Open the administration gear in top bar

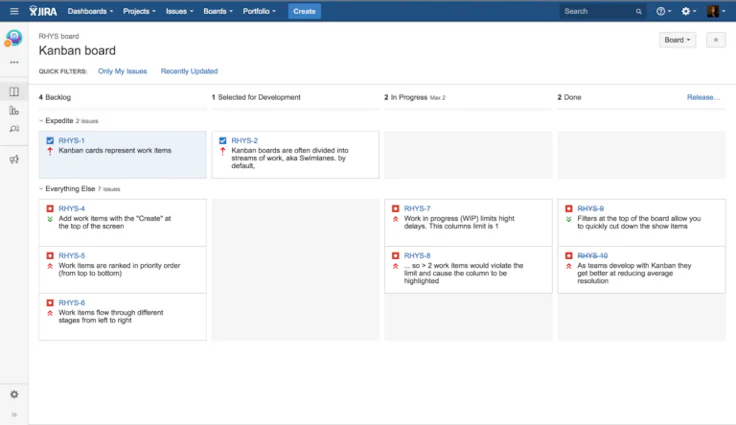click(x=687, y=11)
